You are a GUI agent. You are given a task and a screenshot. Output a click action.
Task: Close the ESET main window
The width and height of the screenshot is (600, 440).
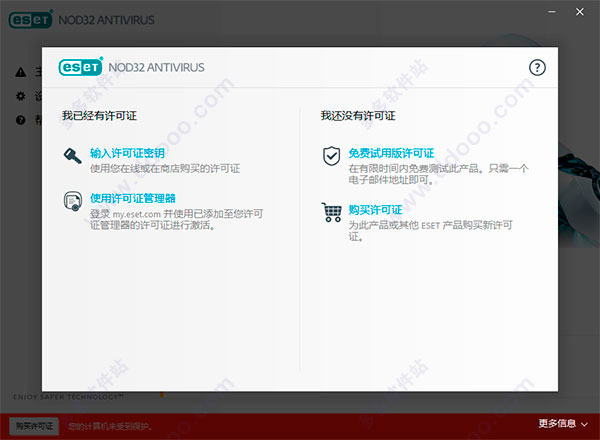[x=580, y=12]
